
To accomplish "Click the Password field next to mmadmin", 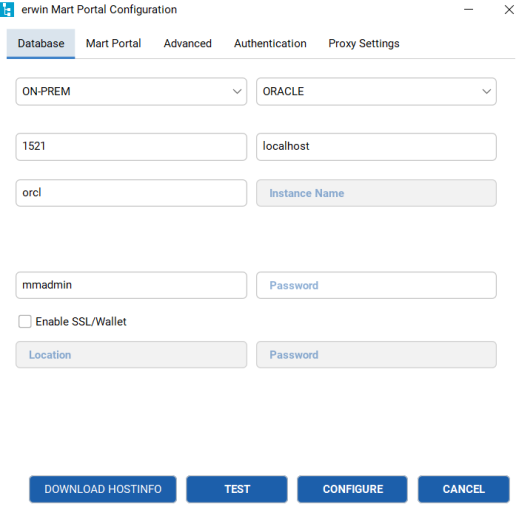I will [x=376, y=285].
